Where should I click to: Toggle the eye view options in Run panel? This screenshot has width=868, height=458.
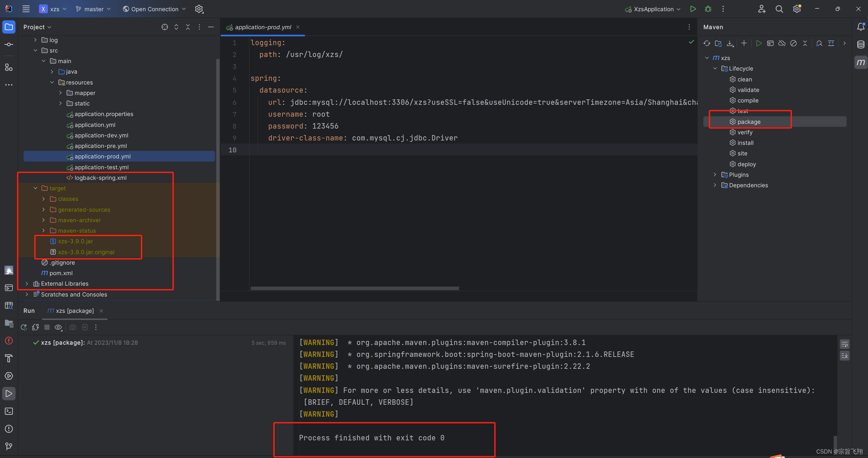coord(58,327)
